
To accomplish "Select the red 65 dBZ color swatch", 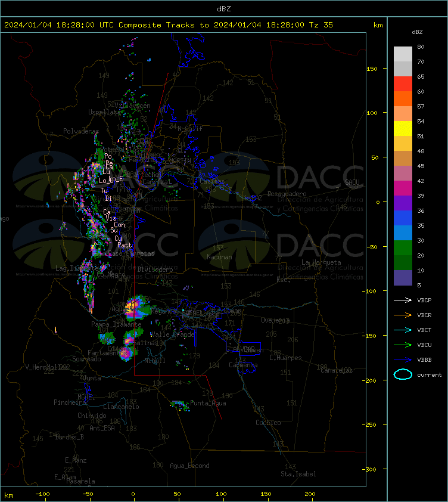I will point(403,83).
